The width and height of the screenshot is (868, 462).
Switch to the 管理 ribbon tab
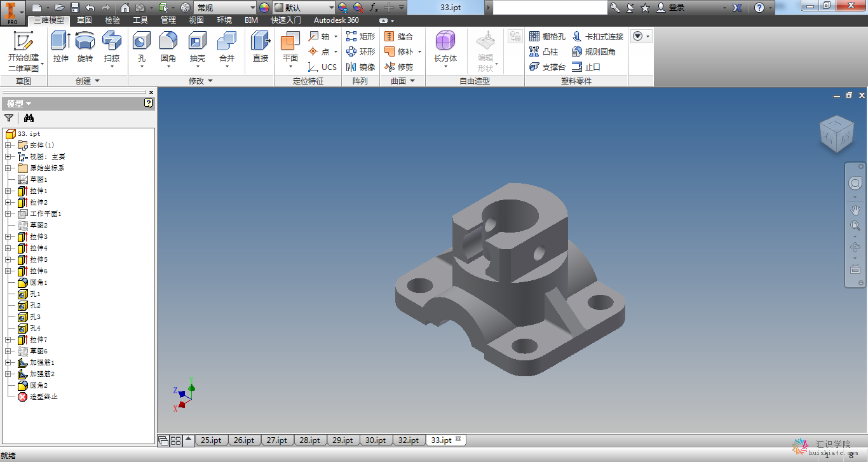click(x=168, y=20)
